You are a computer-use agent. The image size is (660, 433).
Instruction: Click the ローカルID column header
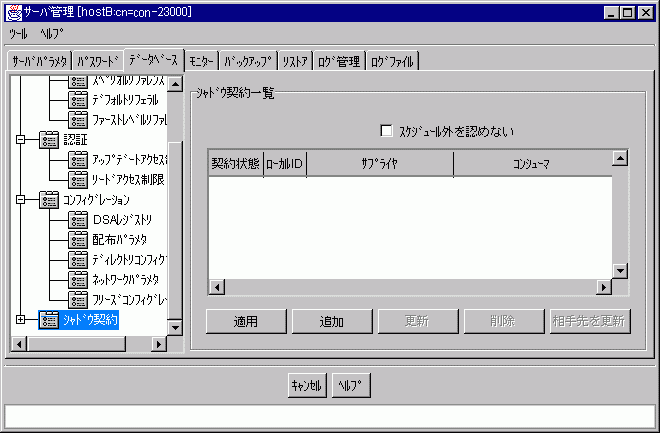285,164
